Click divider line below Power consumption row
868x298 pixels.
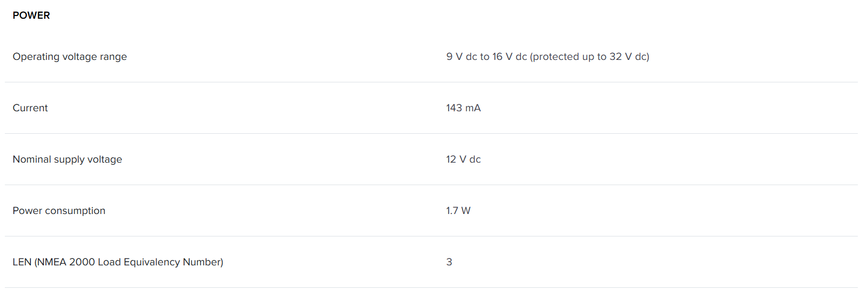[x=431, y=236]
